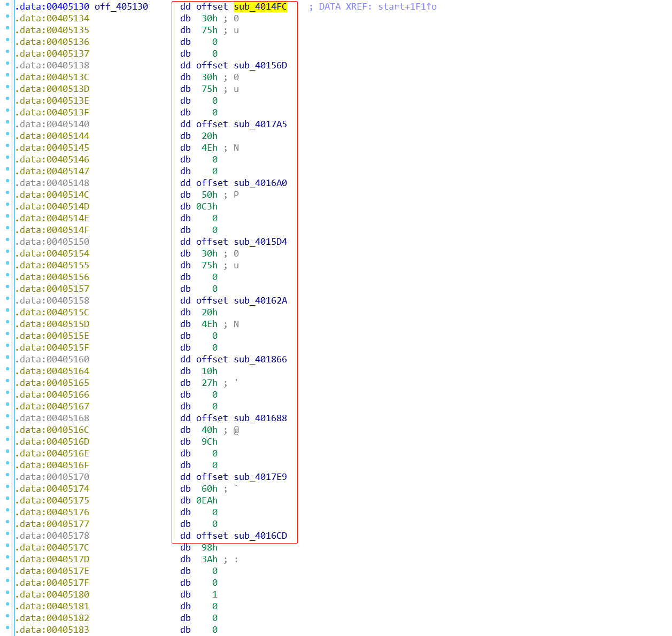Screen dimensions: 672x636
Task: Click the 0C3h byte value at 0040514D
Action: [x=207, y=206]
